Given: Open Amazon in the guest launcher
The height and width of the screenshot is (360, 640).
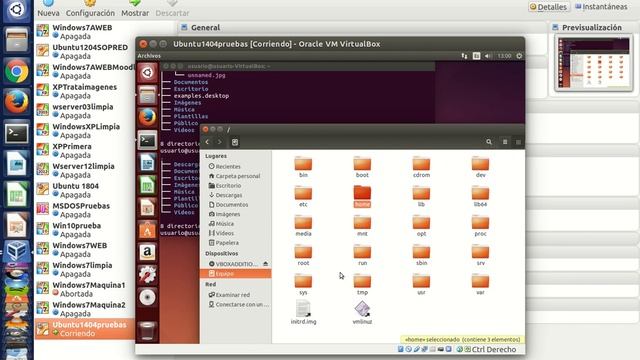Looking at the screenshot, I should click(x=147, y=252).
